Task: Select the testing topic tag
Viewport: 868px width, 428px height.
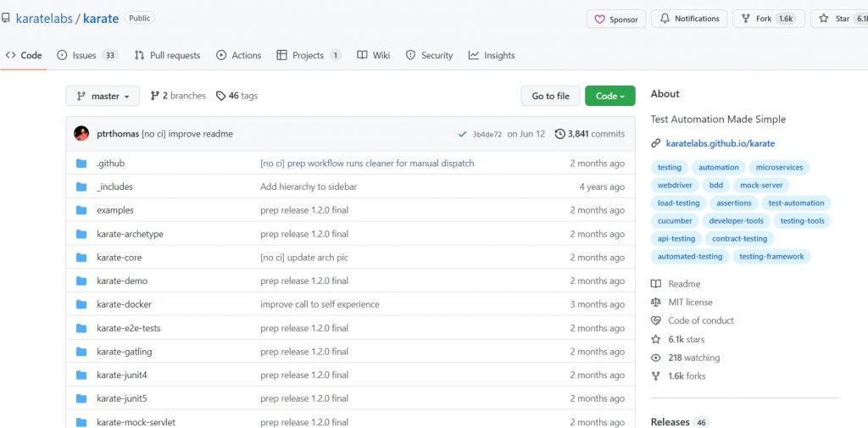Action: (670, 167)
